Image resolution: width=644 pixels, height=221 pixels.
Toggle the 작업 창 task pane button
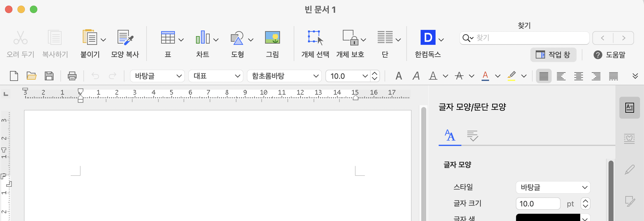coord(553,55)
